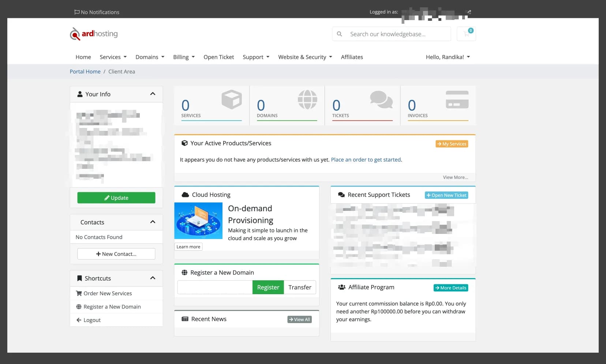
Task: Click the Cloud Hosting promo thumbnail image
Action: point(198,221)
